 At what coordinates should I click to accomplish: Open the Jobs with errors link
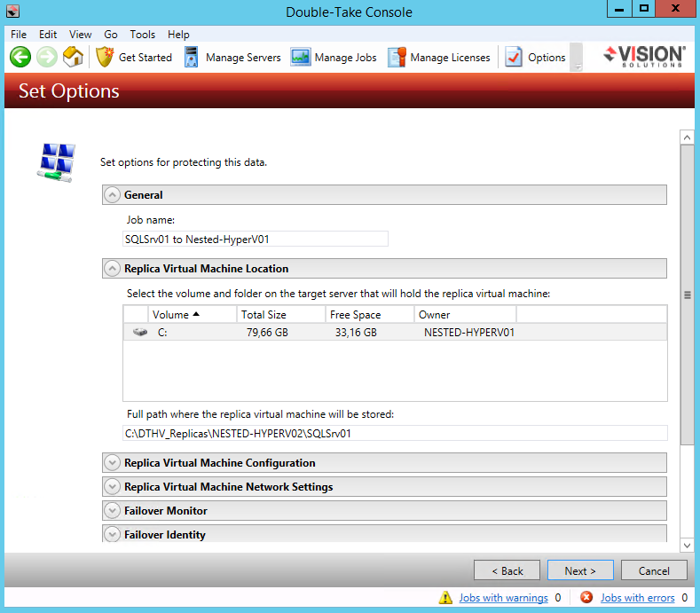pyautogui.click(x=638, y=597)
